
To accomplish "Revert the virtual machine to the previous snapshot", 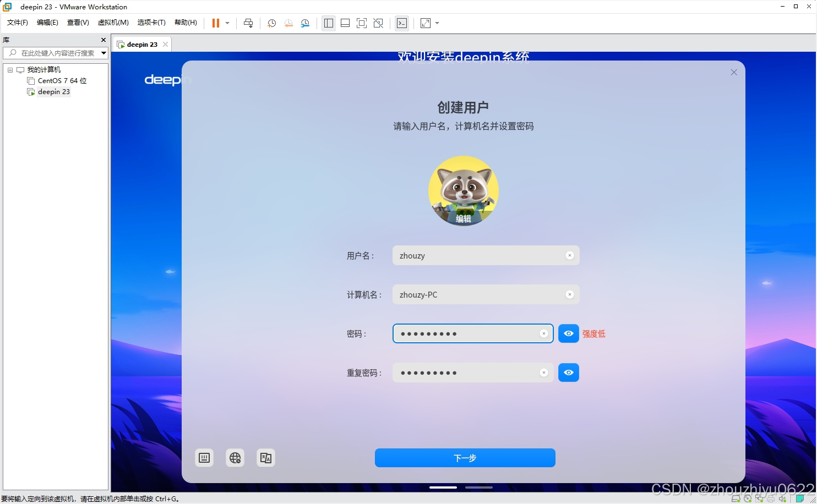I will [x=288, y=23].
